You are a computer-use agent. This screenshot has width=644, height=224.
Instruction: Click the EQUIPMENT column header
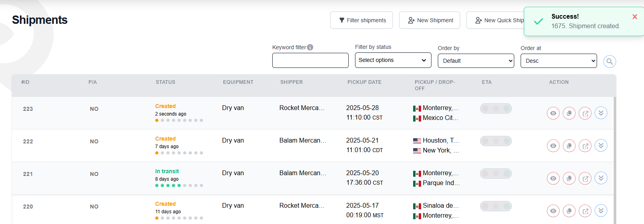pyautogui.click(x=238, y=82)
